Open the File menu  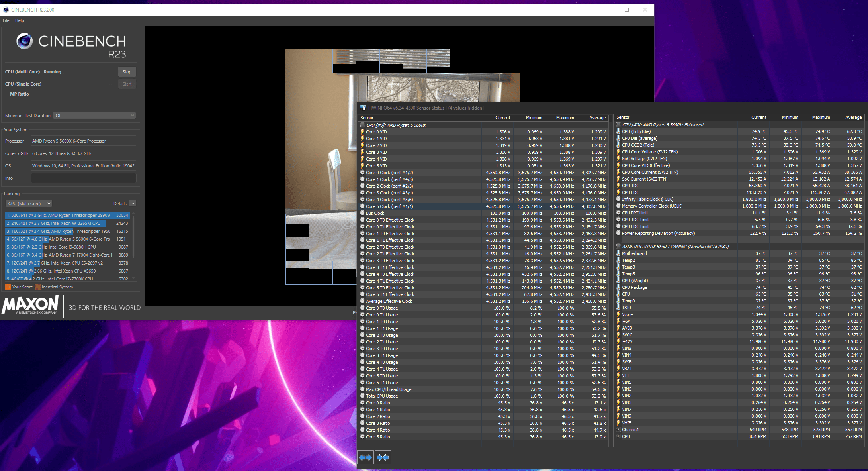(6, 20)
